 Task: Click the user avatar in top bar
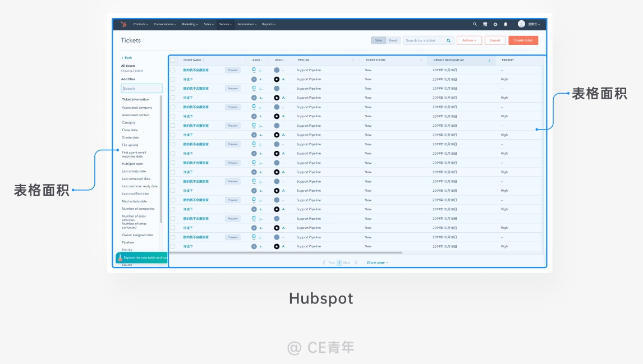pos(521,24)
